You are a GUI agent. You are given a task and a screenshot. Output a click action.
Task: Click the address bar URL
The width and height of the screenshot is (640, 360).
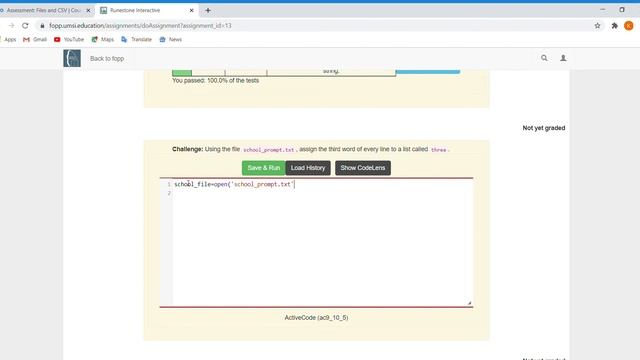[140, 26]
